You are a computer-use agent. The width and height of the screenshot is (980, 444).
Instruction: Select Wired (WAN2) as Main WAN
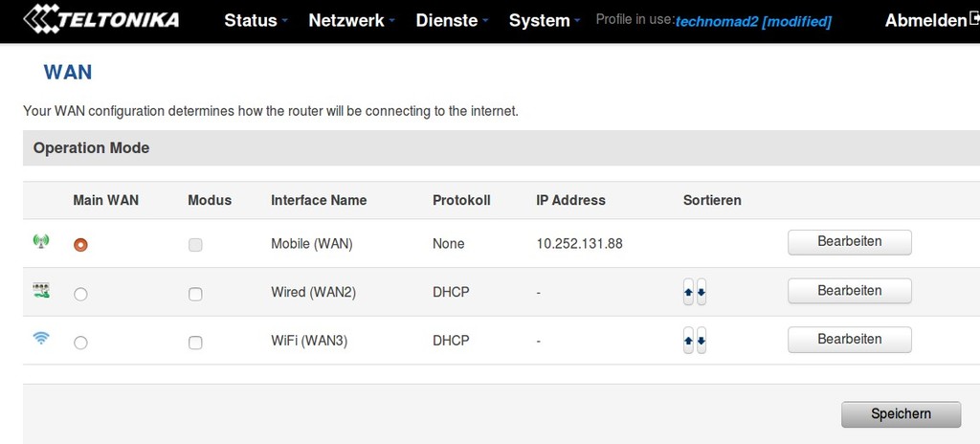point(80,294)
